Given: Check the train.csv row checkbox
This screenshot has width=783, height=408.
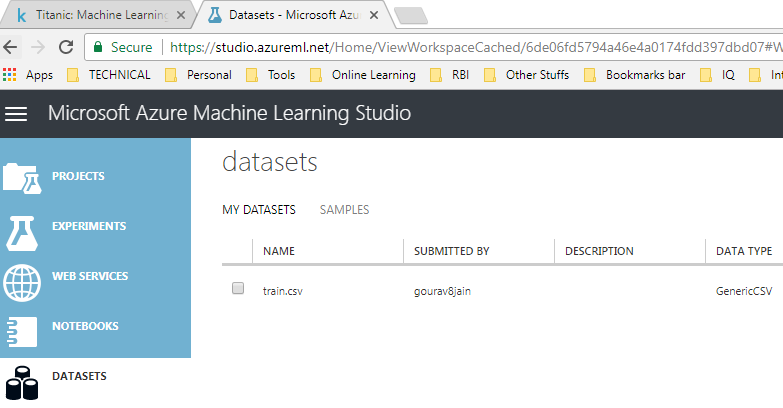Looking at the screenshot, I should coord(238,288).
